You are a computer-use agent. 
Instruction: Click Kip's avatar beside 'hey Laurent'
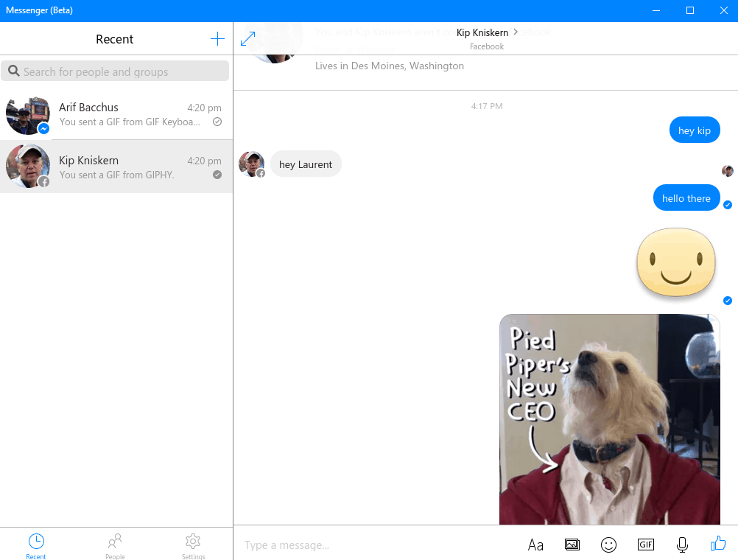coord(251,164)
